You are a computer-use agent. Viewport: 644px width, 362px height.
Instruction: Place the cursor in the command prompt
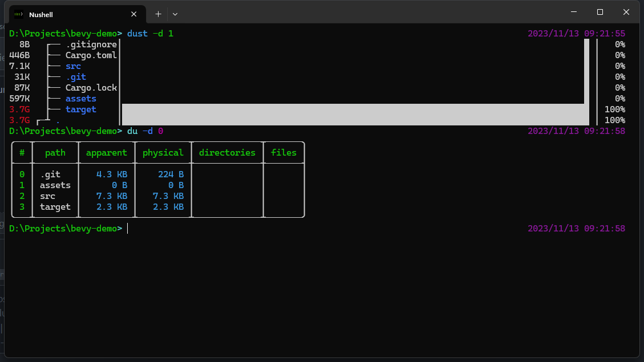[128, 228]
